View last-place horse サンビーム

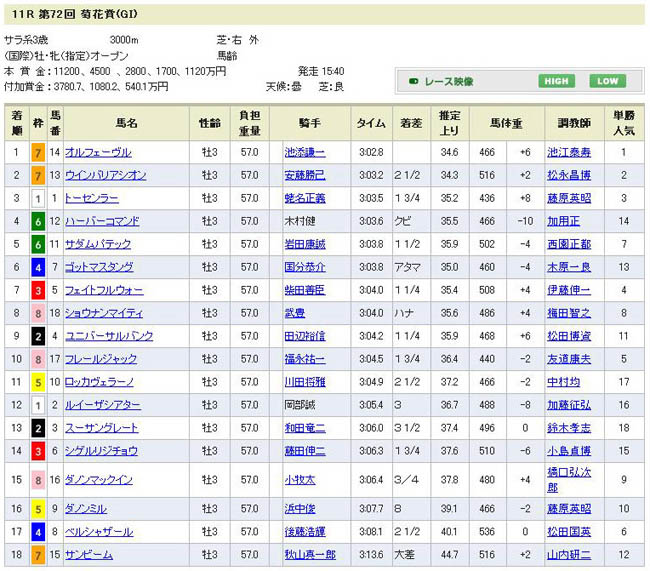[x=88, y=555]
